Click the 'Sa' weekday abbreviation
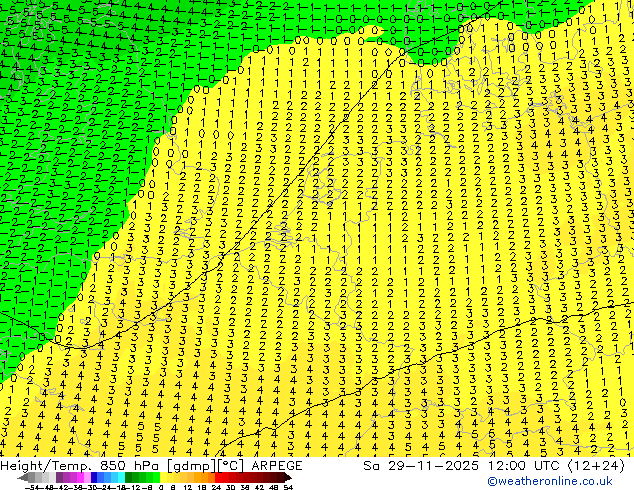The image size is (634, 490). click(371, 466)
